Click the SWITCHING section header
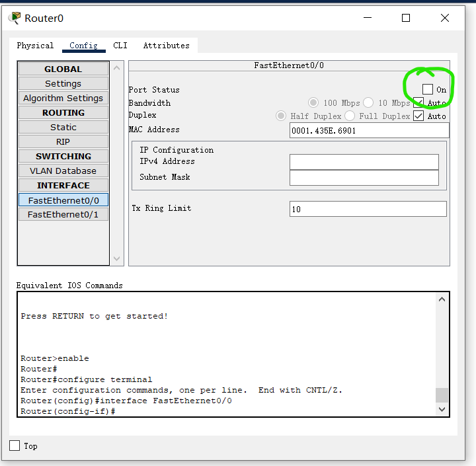The image size is (476, 466). [63, 157]
